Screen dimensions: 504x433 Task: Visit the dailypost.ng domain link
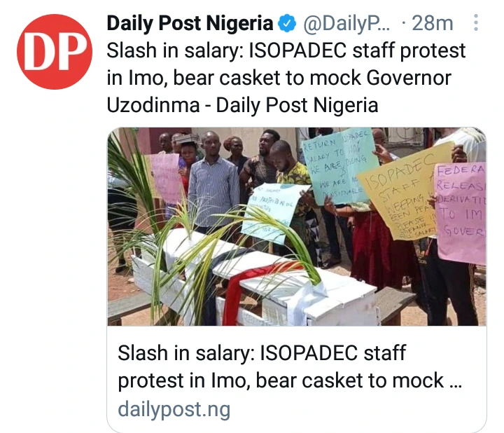pos(174,409)
